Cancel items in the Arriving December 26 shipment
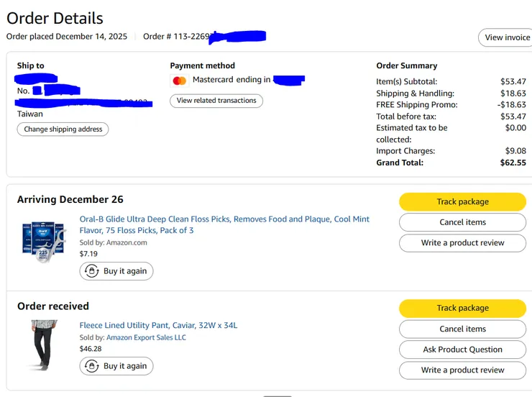Screen dimensions: 532x397 coord(462,222)
